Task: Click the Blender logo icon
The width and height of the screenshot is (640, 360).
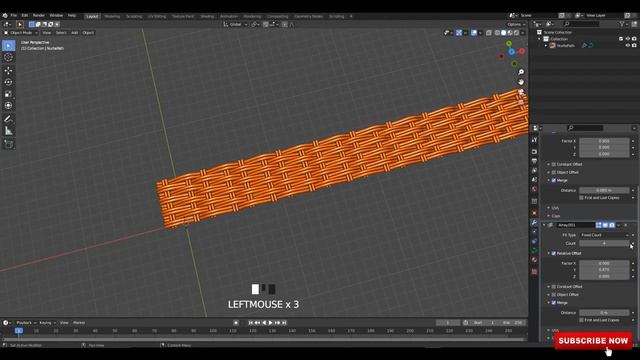Action: pyautogui.click(x=5, y=16)
